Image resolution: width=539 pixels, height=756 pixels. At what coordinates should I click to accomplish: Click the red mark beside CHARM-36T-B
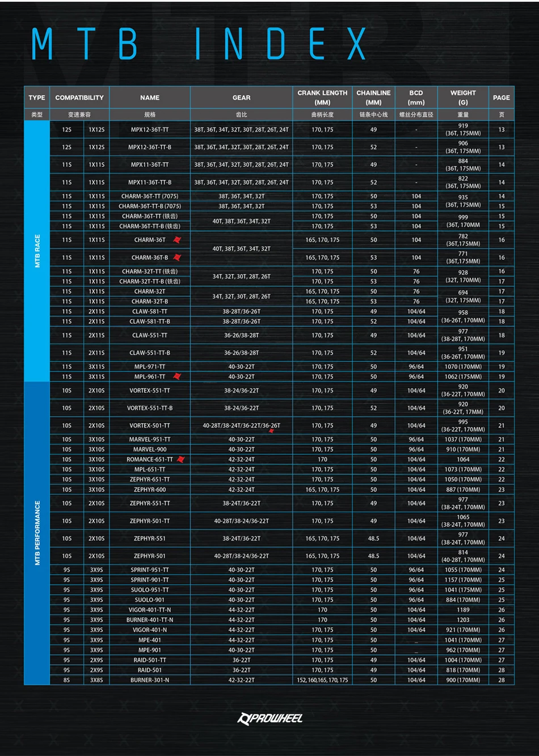(178, 257)
